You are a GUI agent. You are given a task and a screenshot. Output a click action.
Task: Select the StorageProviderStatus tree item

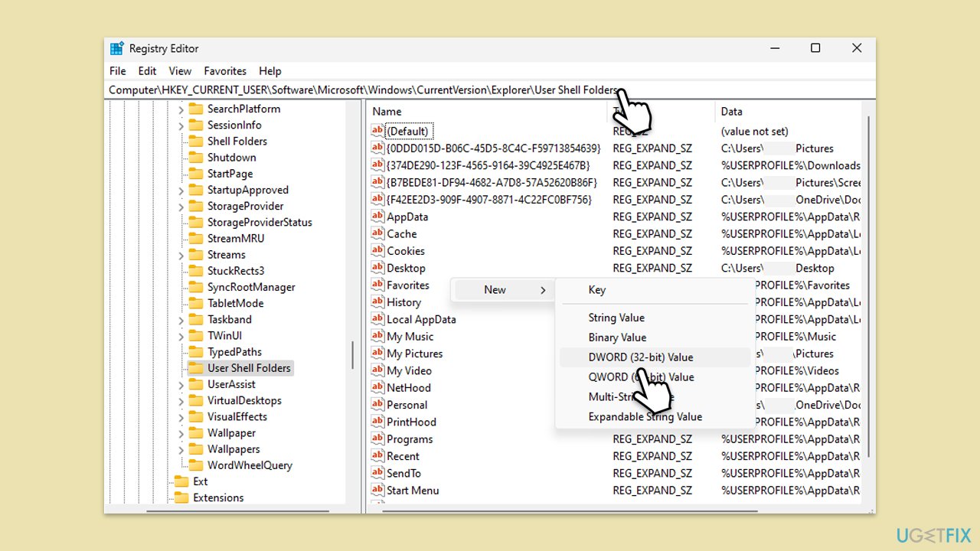(260, 222)
